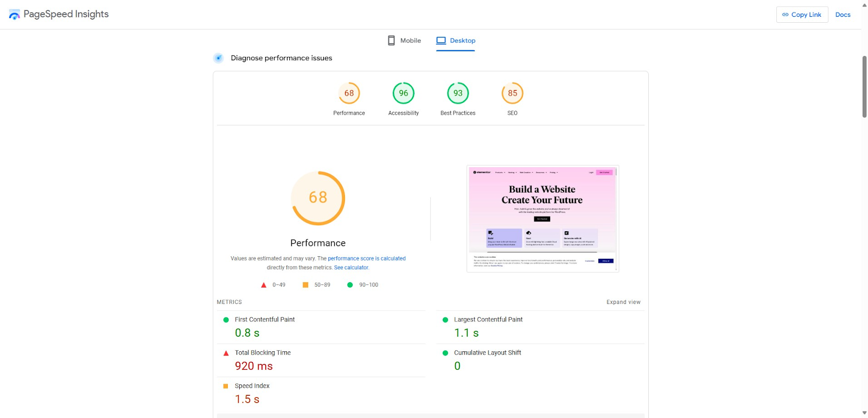Viewport: 868px width, 418px height.
Task: Click the First Contentful Paint metric label
Action: 265,320
